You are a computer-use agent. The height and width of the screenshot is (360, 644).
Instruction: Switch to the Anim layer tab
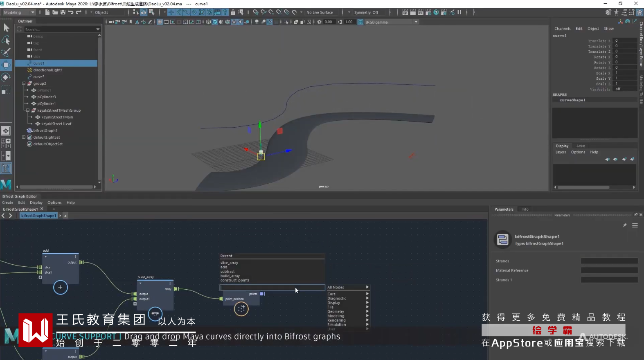(581, 146)
